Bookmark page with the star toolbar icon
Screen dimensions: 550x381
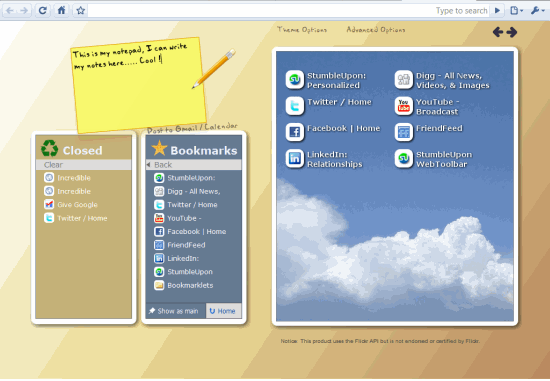(81, 11)
